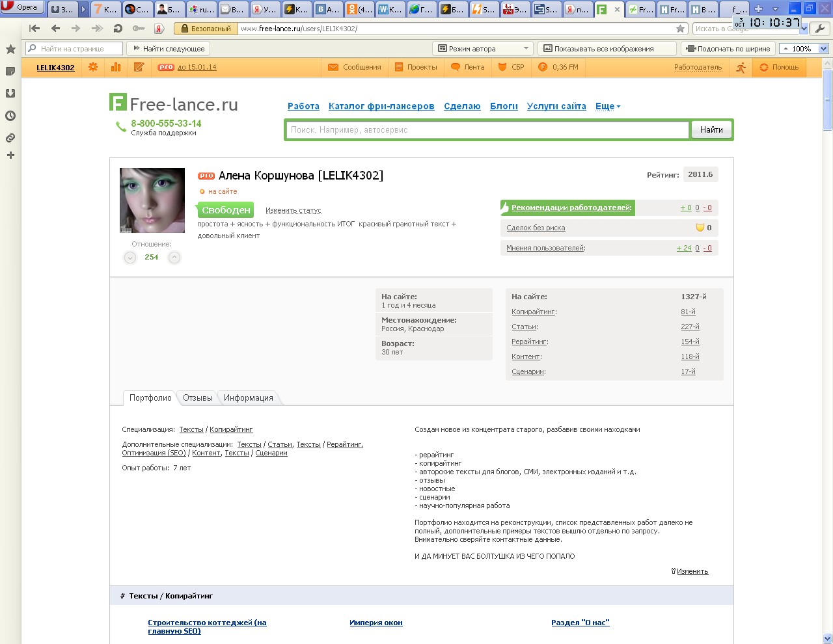Open the Блоги navigation link
Screen dimensions: 833x644
504,106
